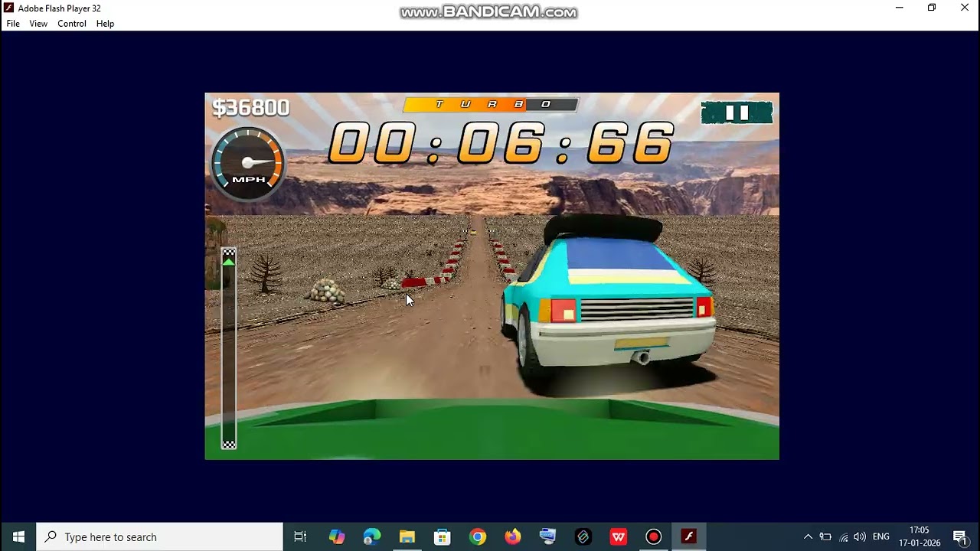Pause the race with the pause button
Screen dimensions: 980x551
click(737, 113)
